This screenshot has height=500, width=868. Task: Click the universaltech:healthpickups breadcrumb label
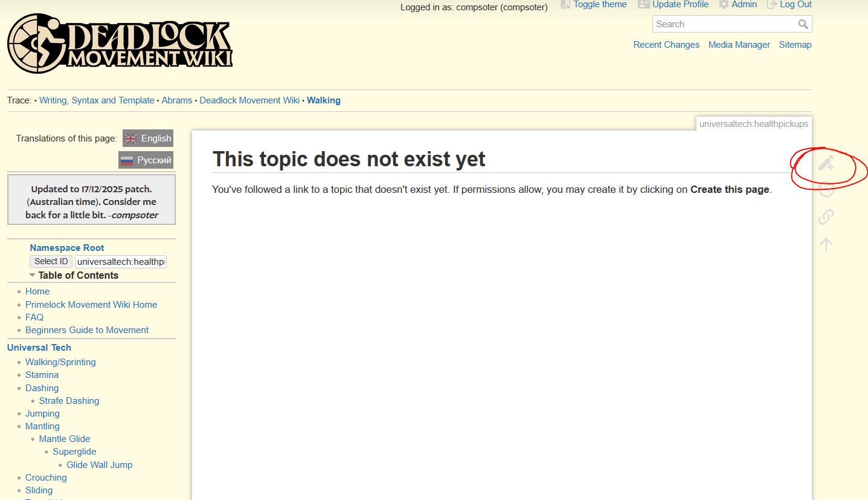(x=753, y=123)
